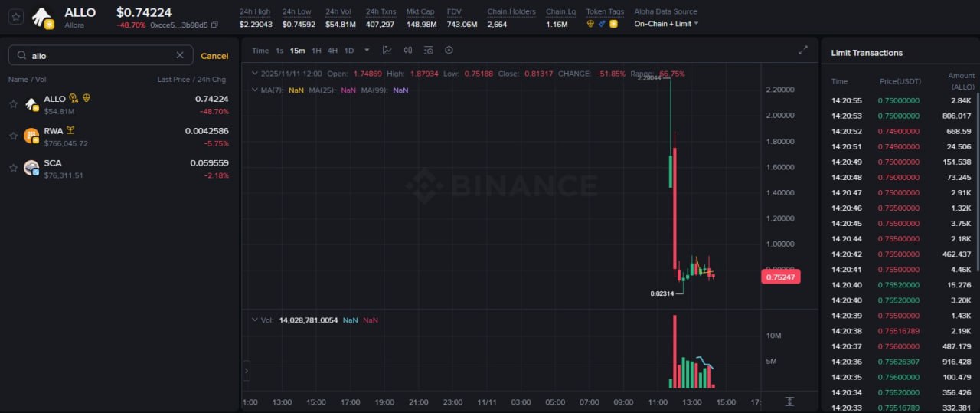Screen dimensions: 980x413
Task: Collapse the Vol indicator chevron
Action: (x=254, y=320)
